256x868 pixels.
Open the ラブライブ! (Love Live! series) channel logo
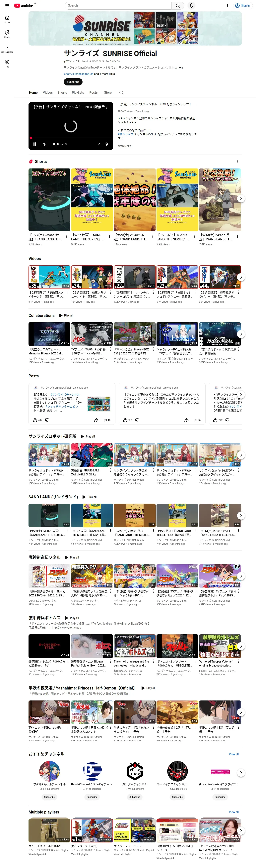(220, 771)
